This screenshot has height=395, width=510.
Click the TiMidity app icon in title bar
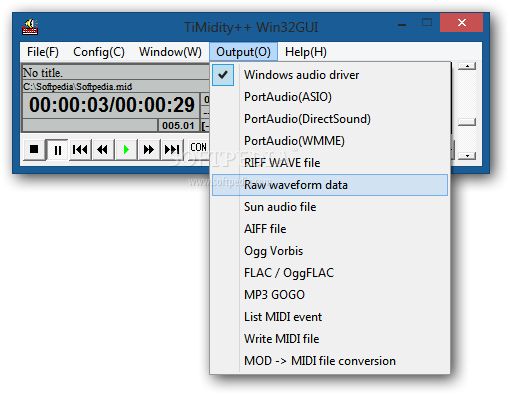(30, 27)
